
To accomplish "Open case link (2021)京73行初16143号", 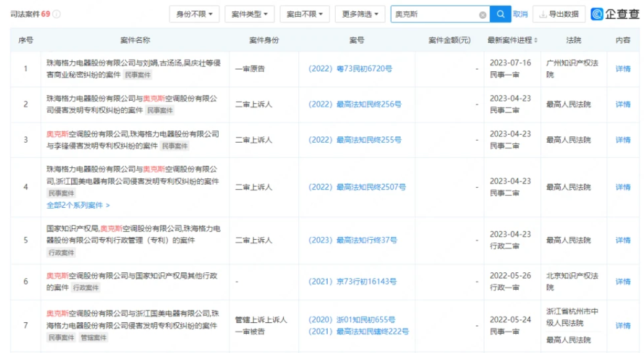I will pos(352,282).
